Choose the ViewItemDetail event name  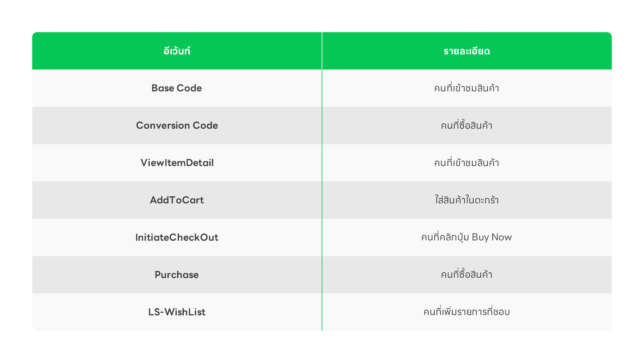pos(177,163)
